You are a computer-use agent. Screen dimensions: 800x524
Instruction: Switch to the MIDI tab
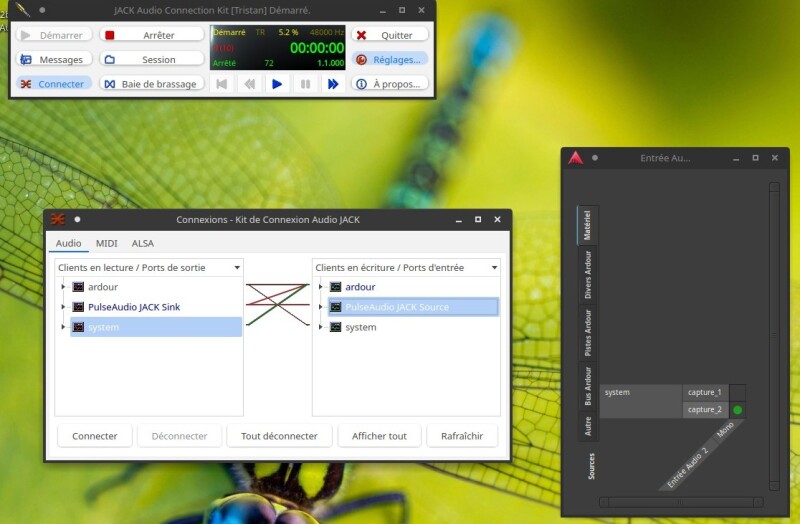point(107,243)
